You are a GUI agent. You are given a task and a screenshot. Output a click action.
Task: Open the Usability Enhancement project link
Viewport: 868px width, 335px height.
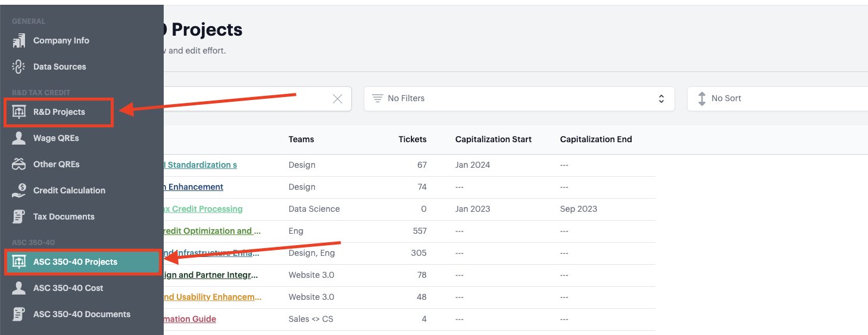click(x=213, y=297)
